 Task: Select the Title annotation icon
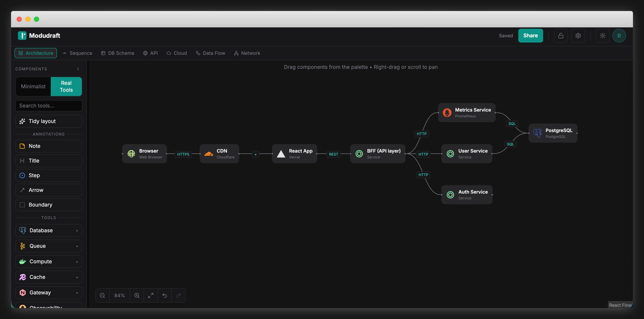pos(22,161)
